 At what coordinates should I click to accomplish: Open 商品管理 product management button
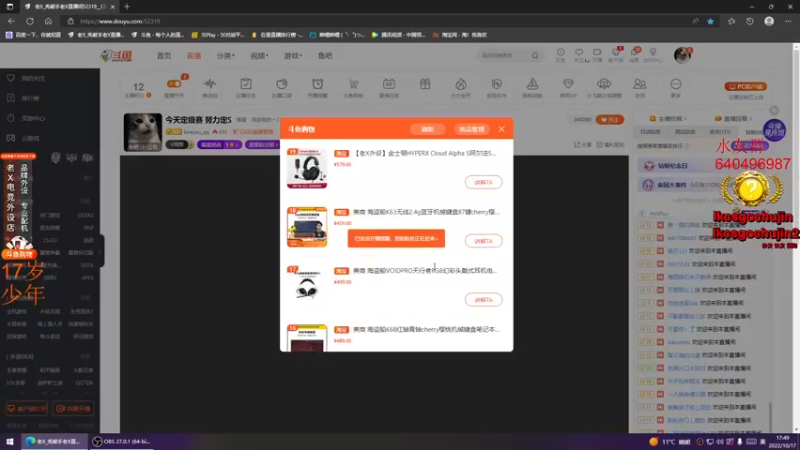pyautogui.click(x=471, y=130)
